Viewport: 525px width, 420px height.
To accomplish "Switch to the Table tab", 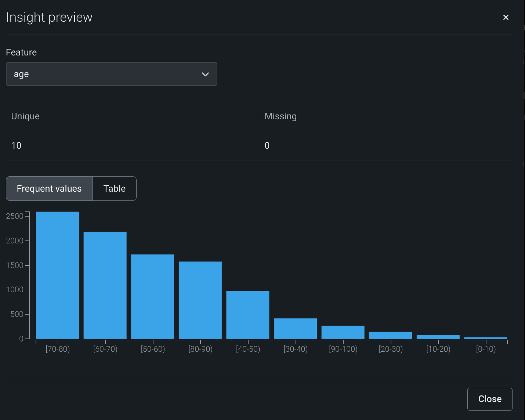I will pyautogui.click(x=115, y=189).
